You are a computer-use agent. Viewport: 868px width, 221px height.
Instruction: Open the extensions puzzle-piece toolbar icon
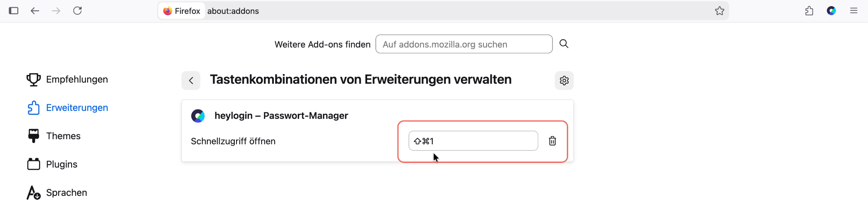[809, 11]
